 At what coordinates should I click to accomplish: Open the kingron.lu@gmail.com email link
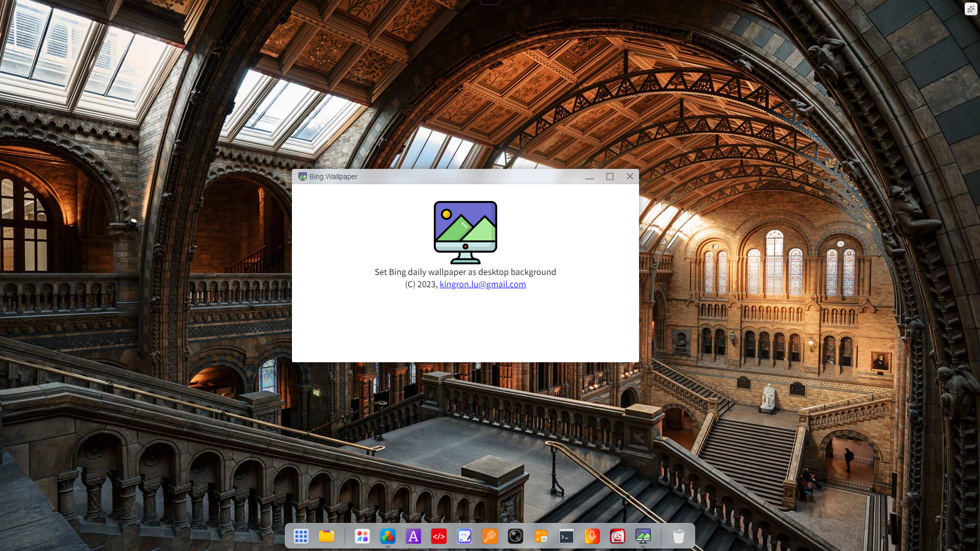coord(483,284)
